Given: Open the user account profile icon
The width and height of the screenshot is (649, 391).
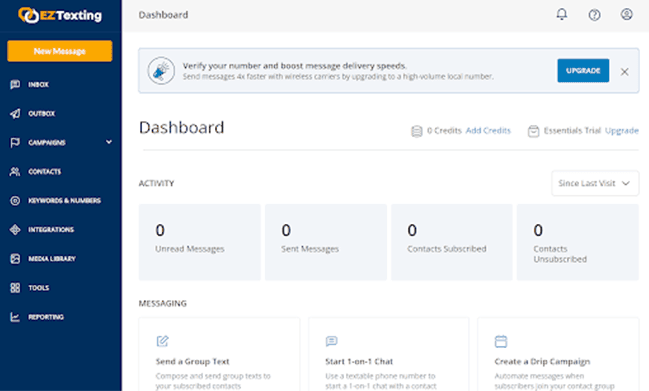Looking at the screenshot, I should [x=627, y=14].
